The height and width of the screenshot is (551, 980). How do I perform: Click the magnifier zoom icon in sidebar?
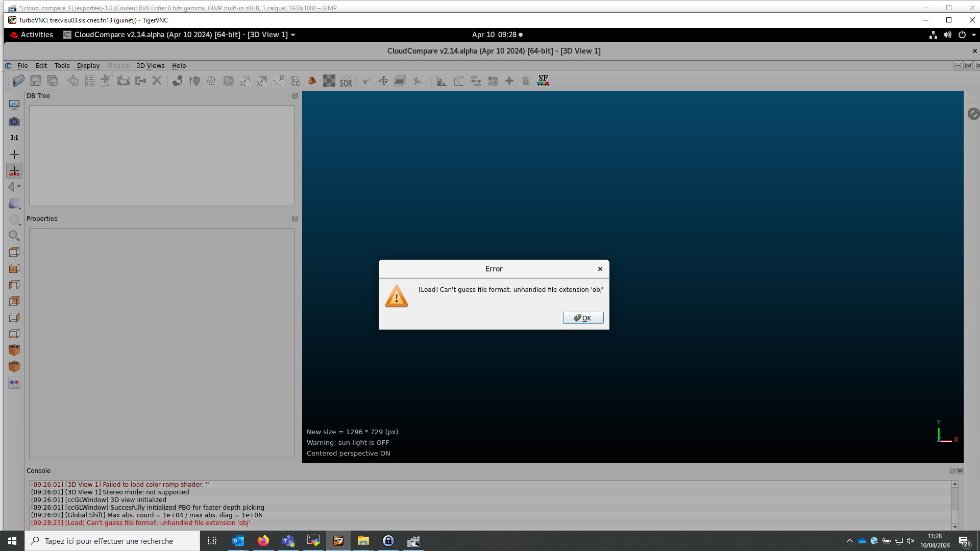pyautogui.click(x=14, y=236)
